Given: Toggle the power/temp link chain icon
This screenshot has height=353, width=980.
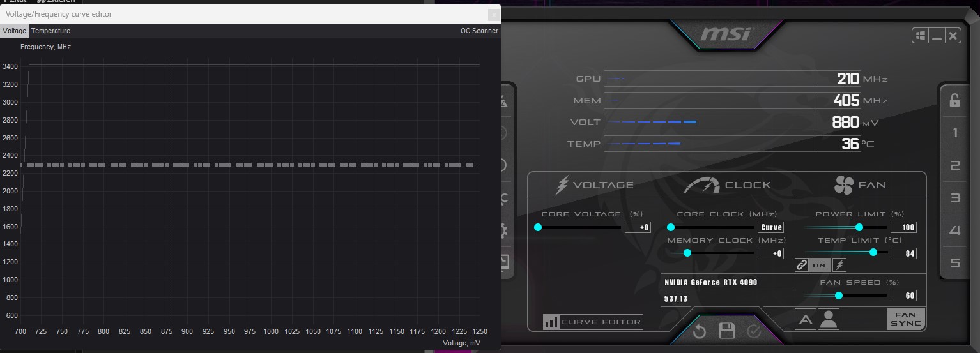Looking at the screenshot, I should point(802,265).
